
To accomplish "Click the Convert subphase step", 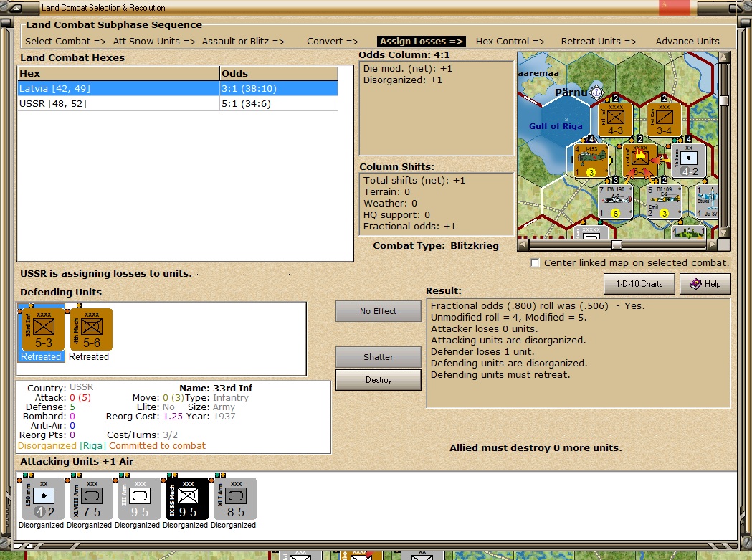I will point(333,42).
